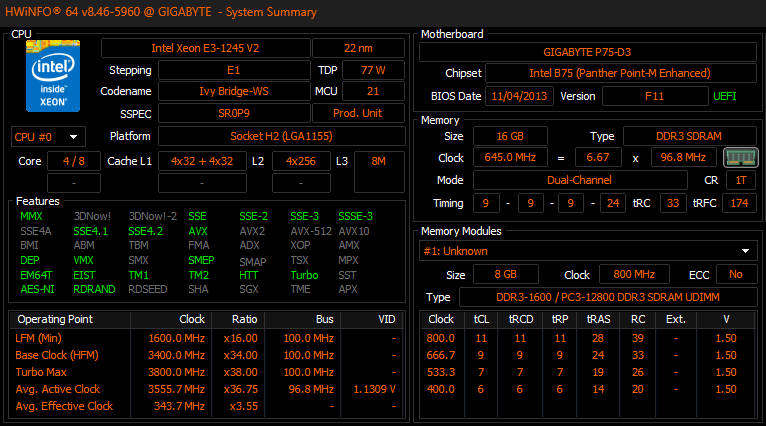Image resolution: width=766 pixels, height=426 pixels.
Task: Click the SGX feature label
Action: [249, 289]
